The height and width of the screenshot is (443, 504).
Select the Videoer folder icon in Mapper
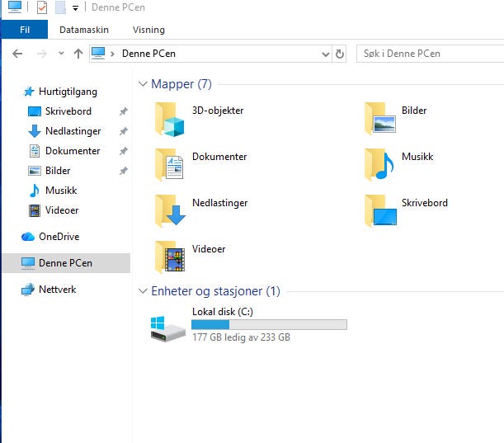(170, 257)
